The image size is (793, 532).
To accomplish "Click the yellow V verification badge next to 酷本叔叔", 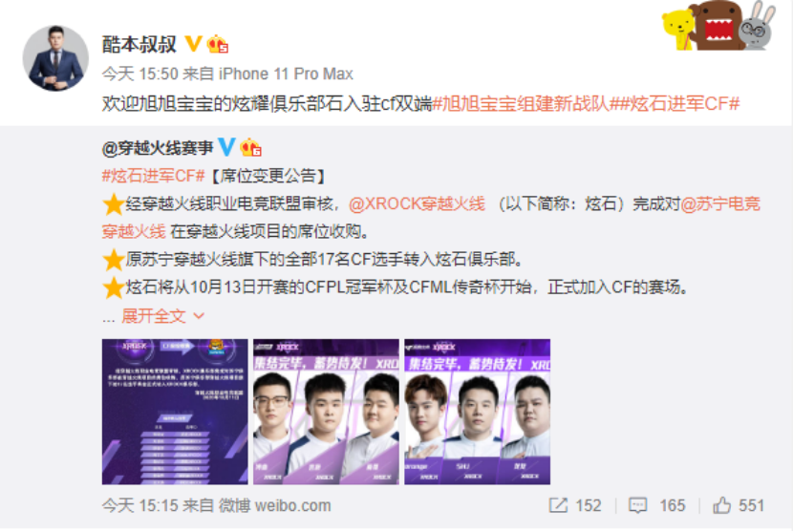I will (193, 44).
